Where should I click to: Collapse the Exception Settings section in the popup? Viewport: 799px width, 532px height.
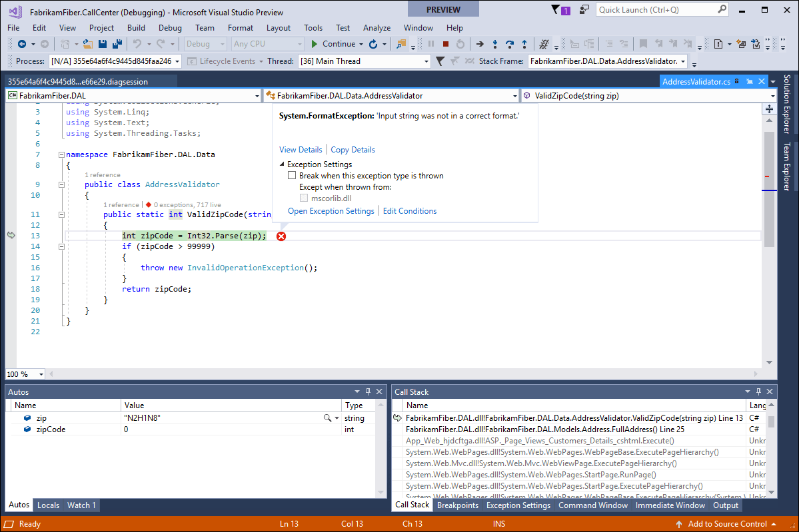pyautogui.click(x=281, y=164)
